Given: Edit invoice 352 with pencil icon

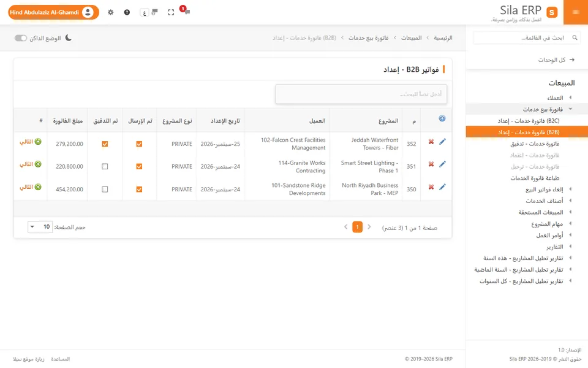Looking at the screenshot, I should point(442,142).
